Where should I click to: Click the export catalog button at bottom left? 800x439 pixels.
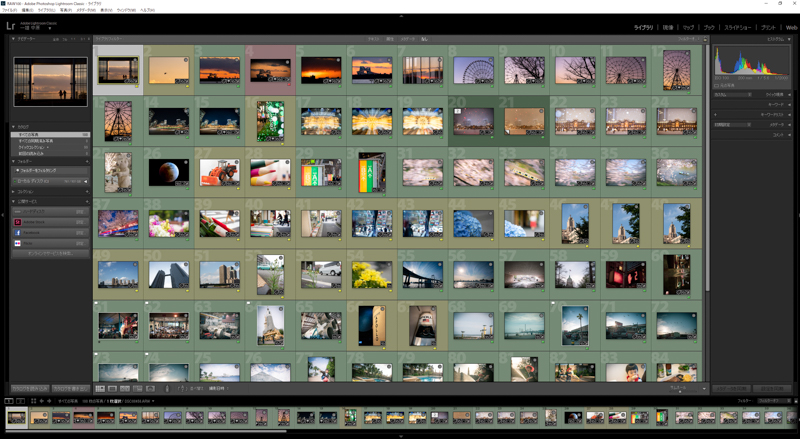click(x=70, y=388)
